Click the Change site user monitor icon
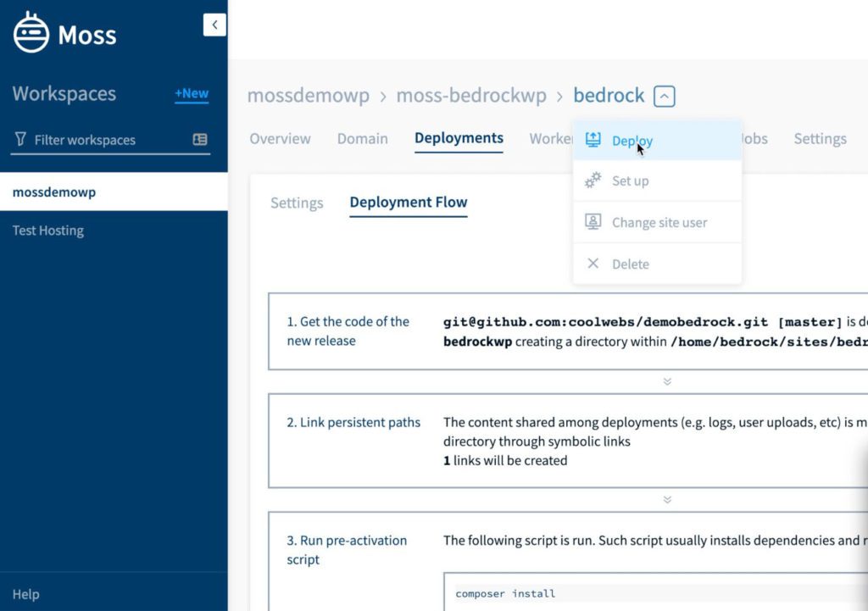868x611 pixels. (593, 222)
